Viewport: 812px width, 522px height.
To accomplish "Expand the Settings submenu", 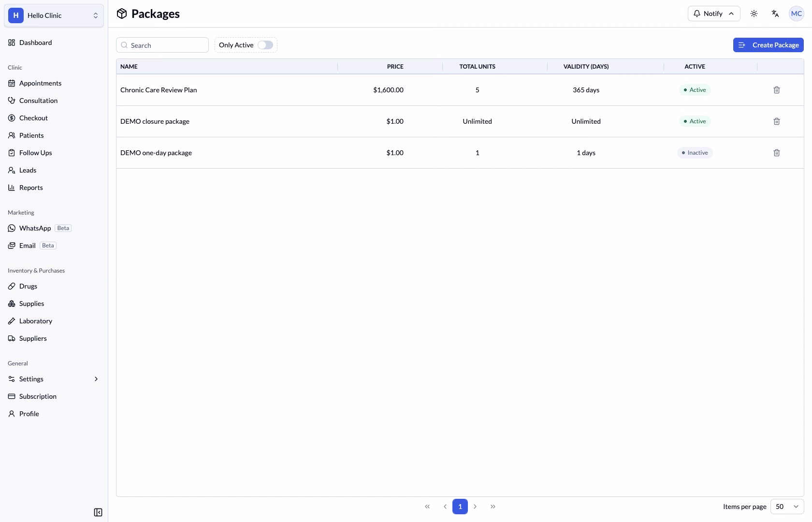I will coord(54,379).
